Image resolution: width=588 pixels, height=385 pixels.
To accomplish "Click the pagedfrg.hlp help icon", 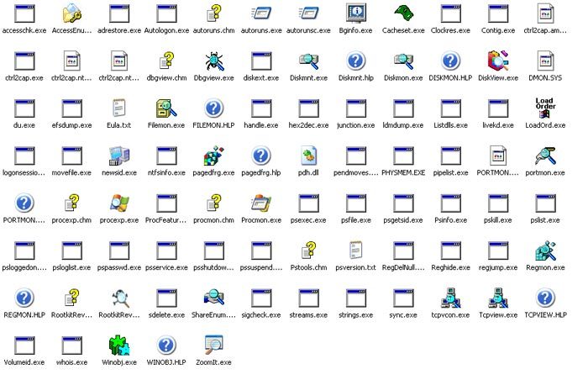I will (261, 156).
